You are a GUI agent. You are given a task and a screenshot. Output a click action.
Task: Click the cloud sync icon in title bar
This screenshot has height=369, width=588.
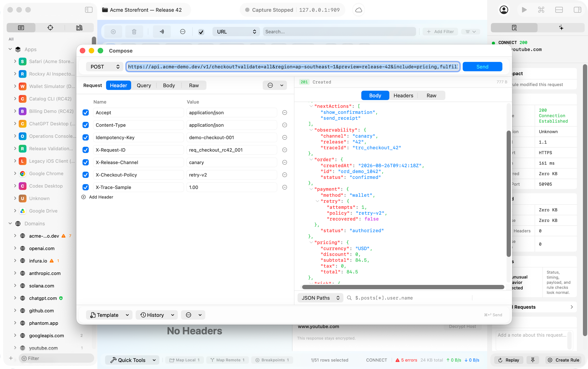click(x=358, y=10)
